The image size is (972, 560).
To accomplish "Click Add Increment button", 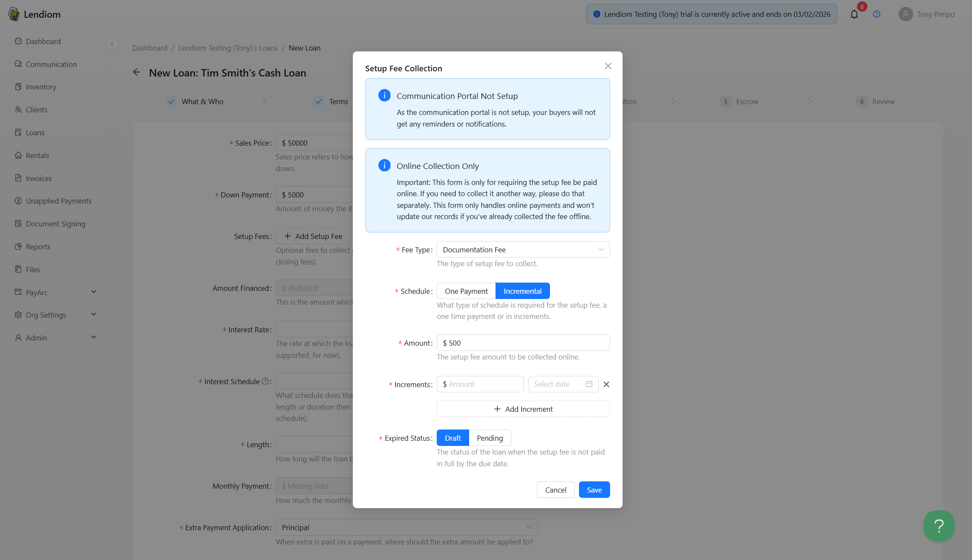I will coord(523,409).
